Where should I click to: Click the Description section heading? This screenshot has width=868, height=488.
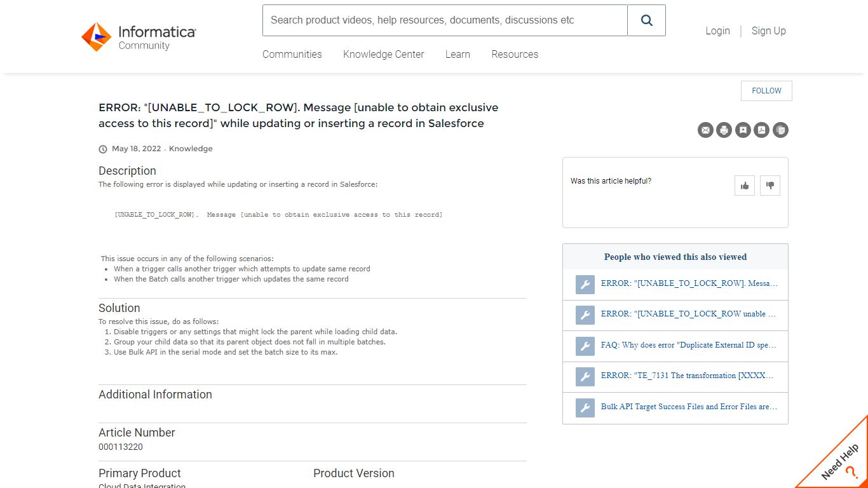pyautogui.click(x=127, y=171)
